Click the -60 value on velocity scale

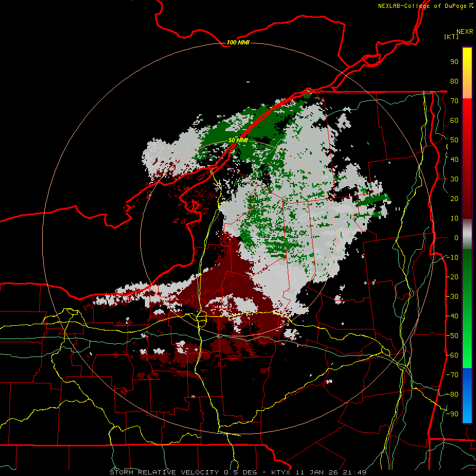[x=452, y=355]
